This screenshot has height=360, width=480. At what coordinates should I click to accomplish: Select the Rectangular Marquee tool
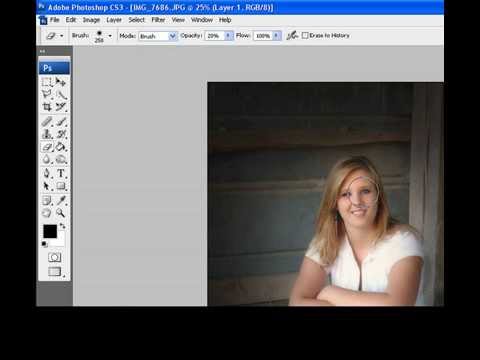(47, 82)
